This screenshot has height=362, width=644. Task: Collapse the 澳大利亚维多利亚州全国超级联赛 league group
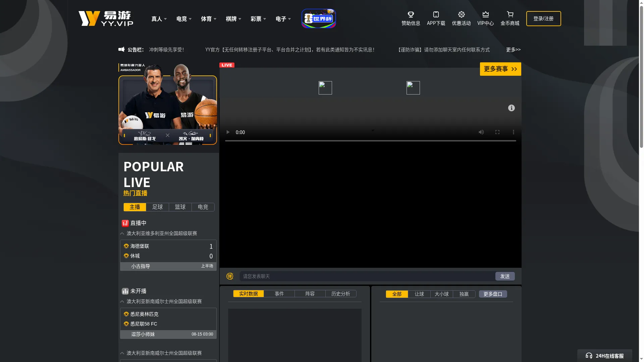click(x=122, y=234)
